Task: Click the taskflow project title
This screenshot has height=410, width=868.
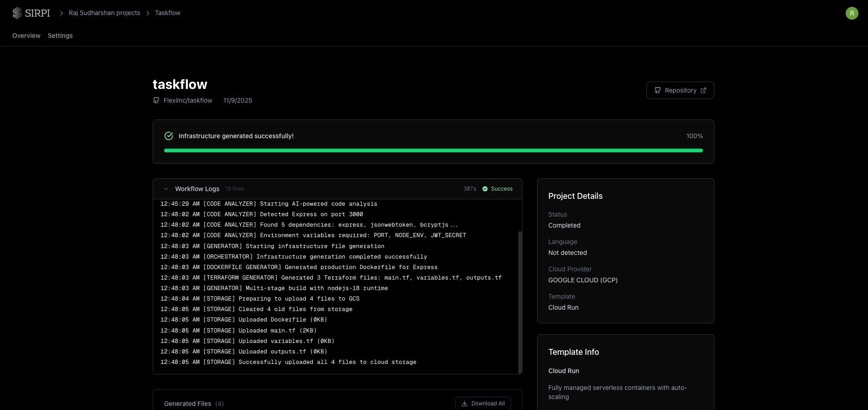Action: [180, 84]
